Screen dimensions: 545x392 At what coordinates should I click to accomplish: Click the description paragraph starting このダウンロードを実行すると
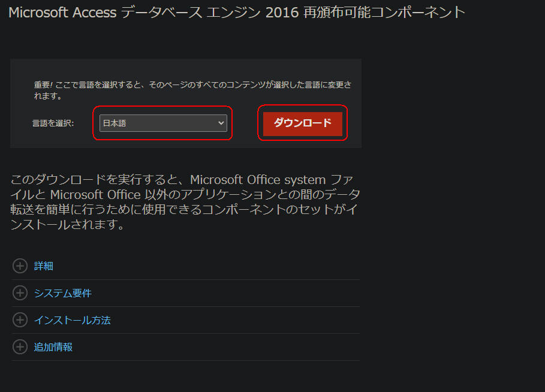pyautogui.click(x=185, y=202)
